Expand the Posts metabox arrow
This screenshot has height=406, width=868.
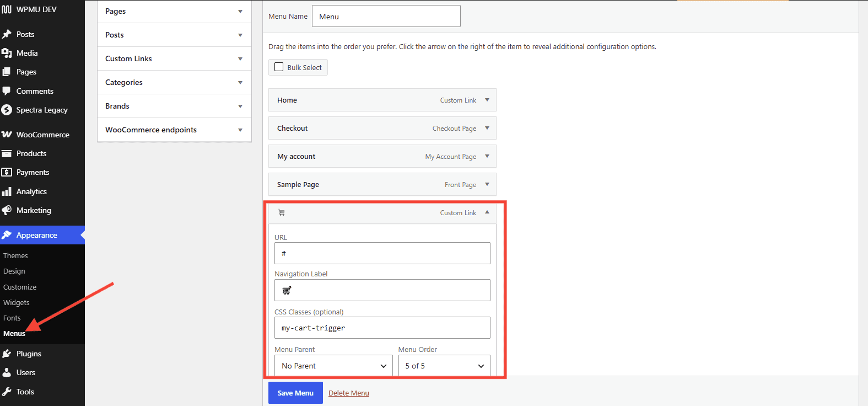(x=240, y=35)
